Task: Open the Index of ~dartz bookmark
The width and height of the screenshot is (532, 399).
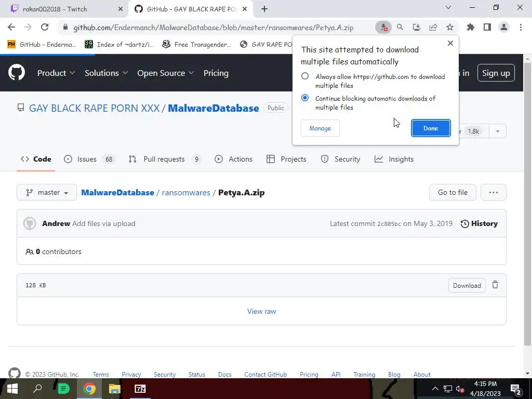Action: 119,44
